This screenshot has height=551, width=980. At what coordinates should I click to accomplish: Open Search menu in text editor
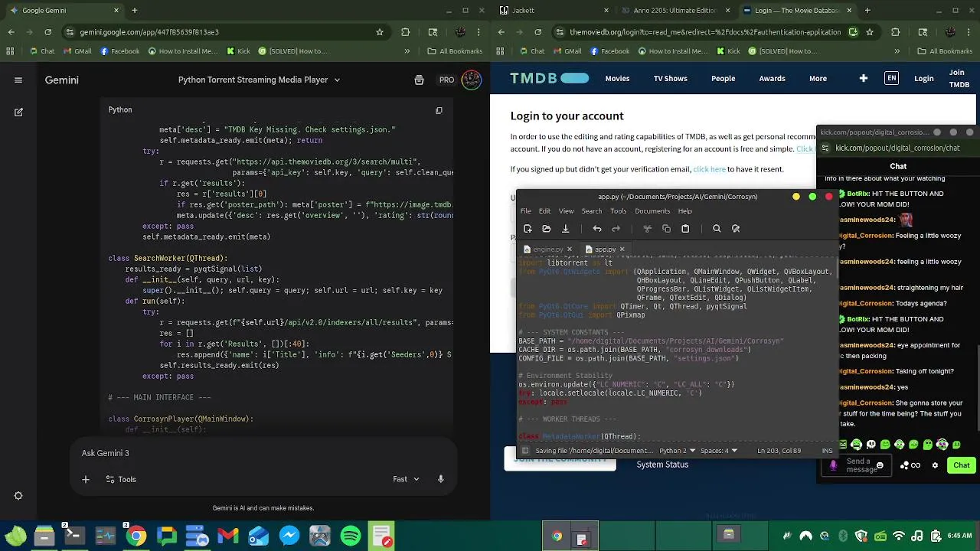coord(591,211)
